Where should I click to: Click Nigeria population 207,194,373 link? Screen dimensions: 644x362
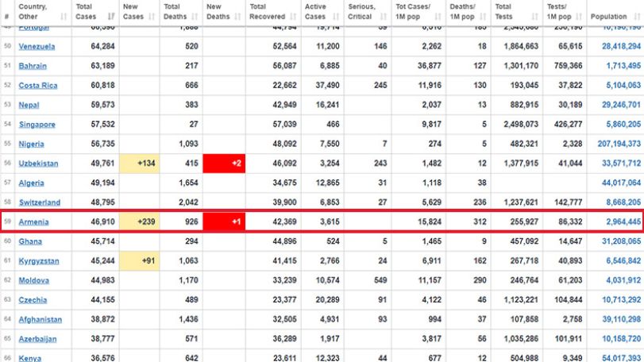tap(619, 144)
